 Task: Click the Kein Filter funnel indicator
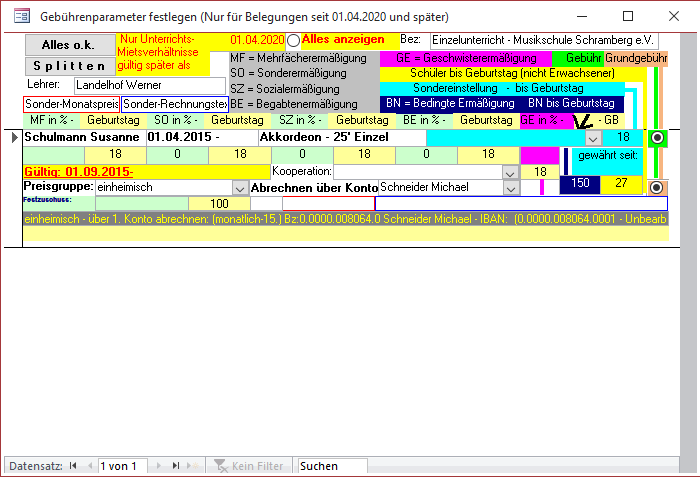coord(221,466)
